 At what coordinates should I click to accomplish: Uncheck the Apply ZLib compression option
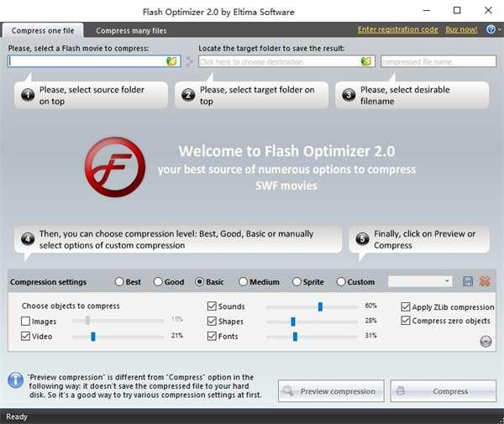pyautogui.click(x=407, y=307)
